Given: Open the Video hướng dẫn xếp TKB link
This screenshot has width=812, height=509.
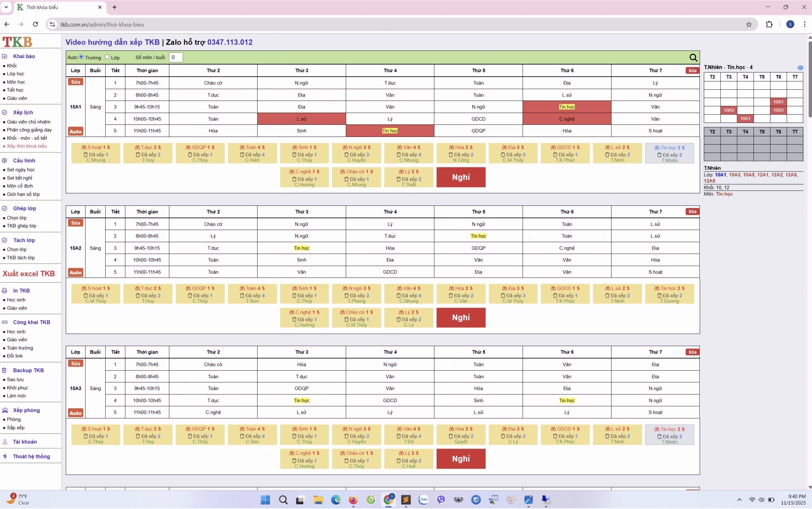Looking at the screenshot, I should (x=112, y=42).
